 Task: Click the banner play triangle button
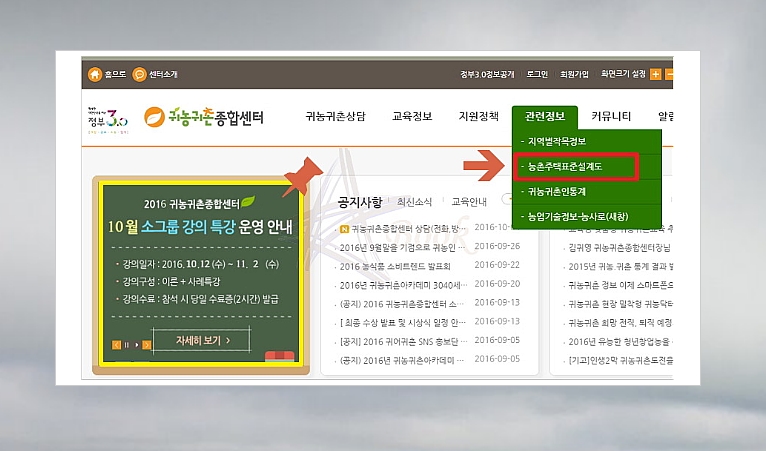(137, 345)
